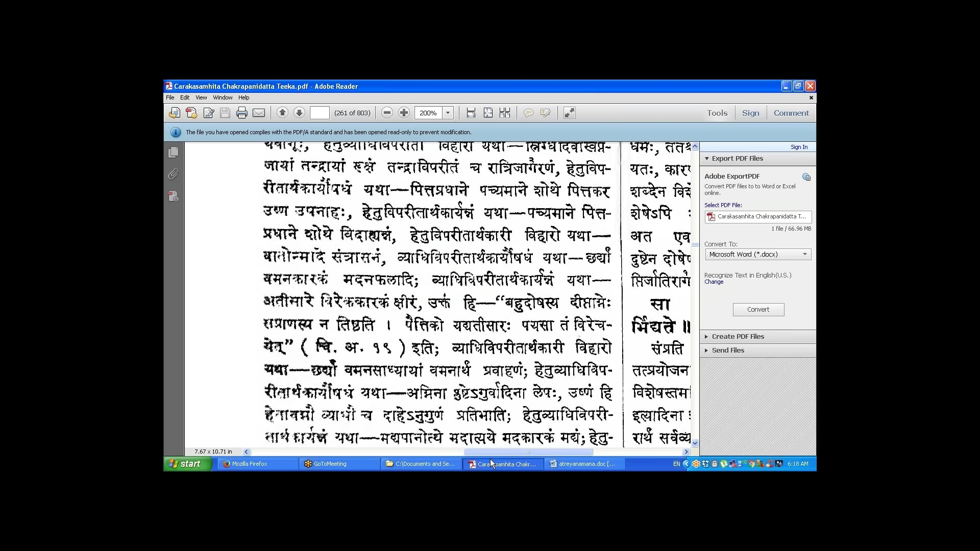The image size is (980, 551).
Task: Expand Create PDF Files section
Action: 738,337
